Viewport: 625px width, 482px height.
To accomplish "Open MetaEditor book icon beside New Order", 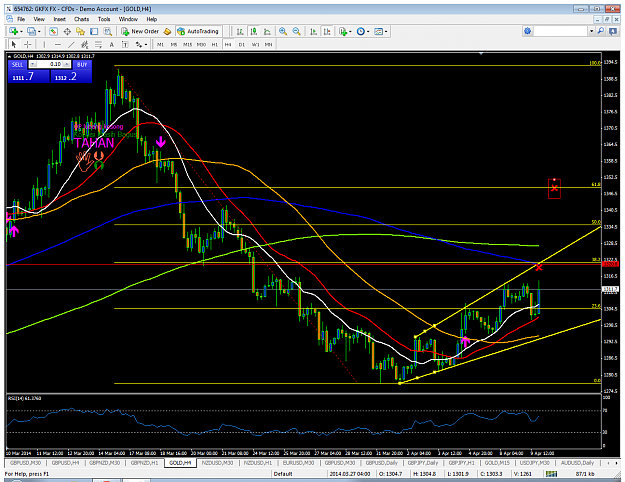I will (x=168, y=31).
